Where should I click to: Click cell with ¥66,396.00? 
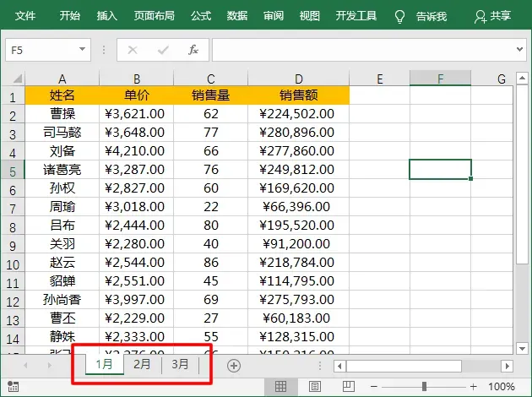click(299, 206)
